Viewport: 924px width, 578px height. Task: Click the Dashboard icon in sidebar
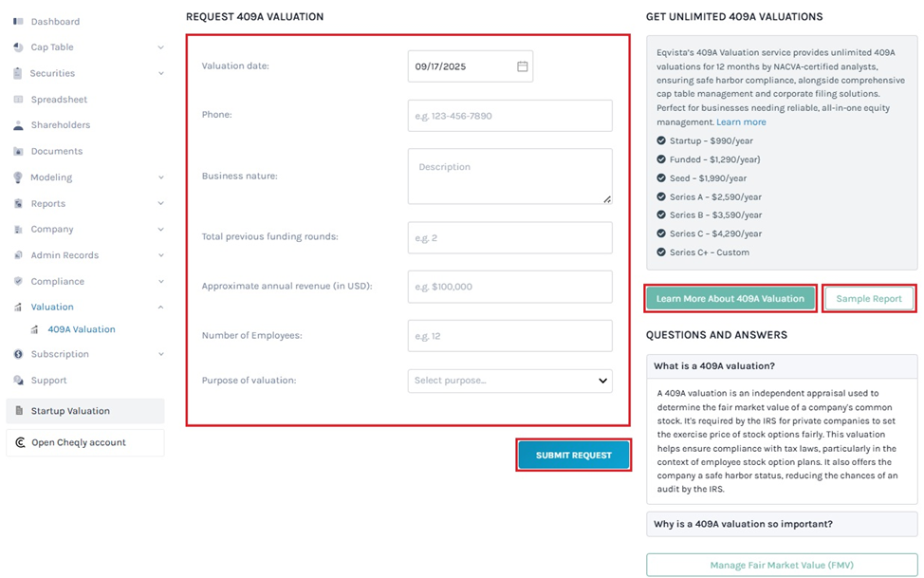pyautogui.click(x=19, y=21)
